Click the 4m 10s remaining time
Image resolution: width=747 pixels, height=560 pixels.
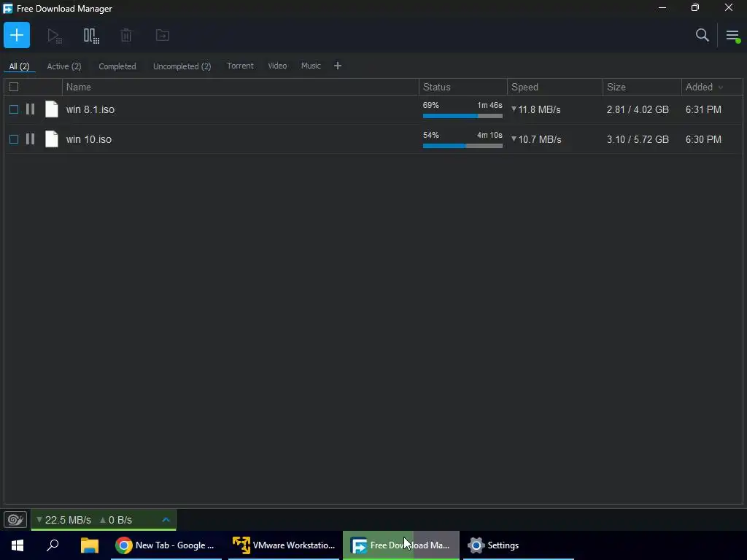coord(489,135)
